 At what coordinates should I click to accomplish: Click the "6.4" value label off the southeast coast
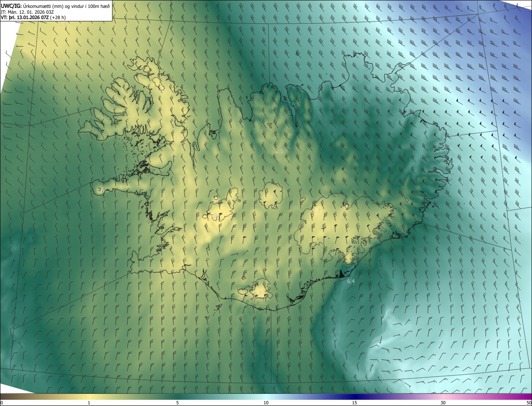tap(351, 281)
